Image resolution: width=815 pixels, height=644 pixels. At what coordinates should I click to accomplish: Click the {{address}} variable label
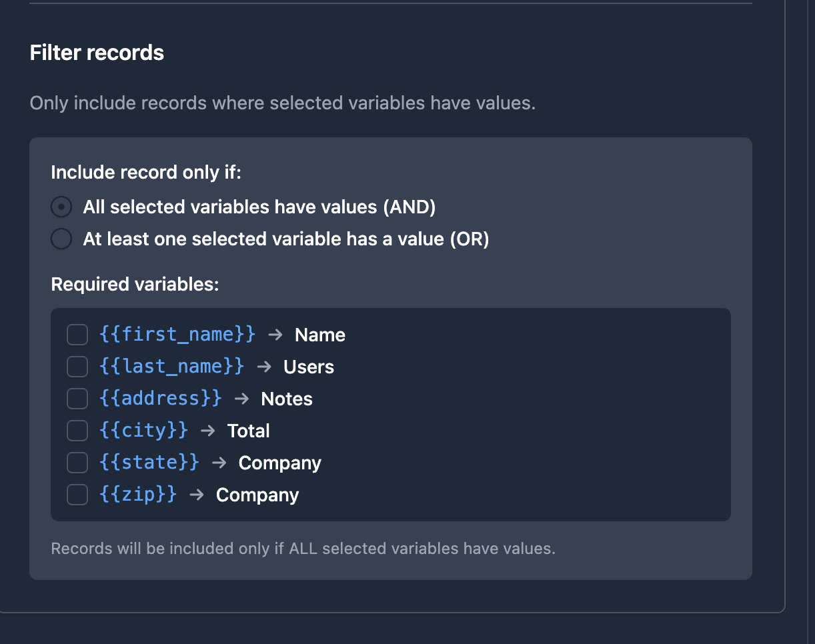(161, 398)
